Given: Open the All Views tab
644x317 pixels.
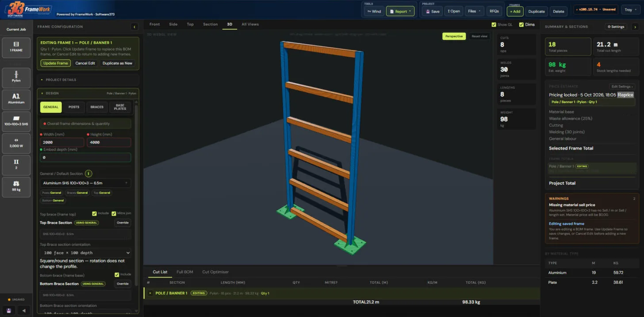Looking at the screenshot, I should click(250, 24).
